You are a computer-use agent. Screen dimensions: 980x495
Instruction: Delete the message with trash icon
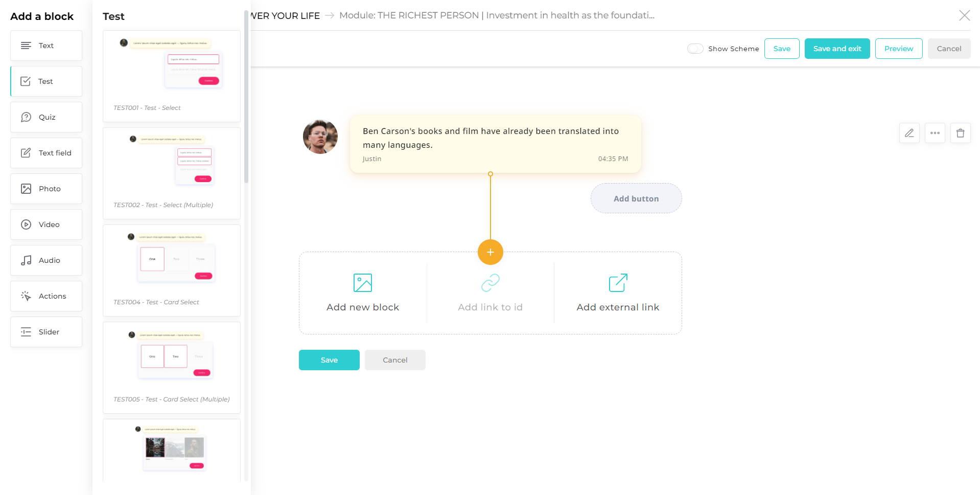click(960, 133)
